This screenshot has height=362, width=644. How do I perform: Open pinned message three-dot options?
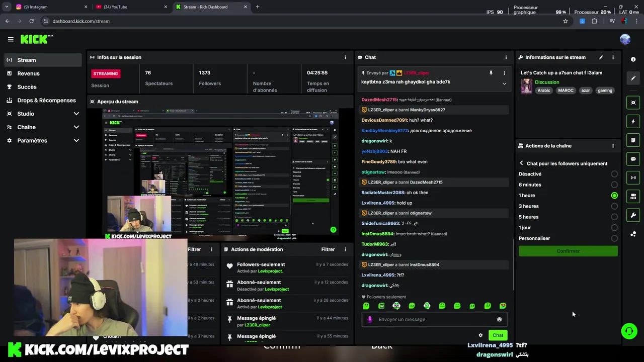pos(504,73)
